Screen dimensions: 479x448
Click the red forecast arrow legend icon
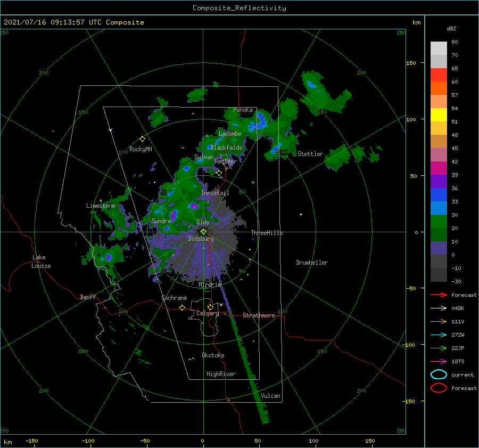tap(439, 295)
